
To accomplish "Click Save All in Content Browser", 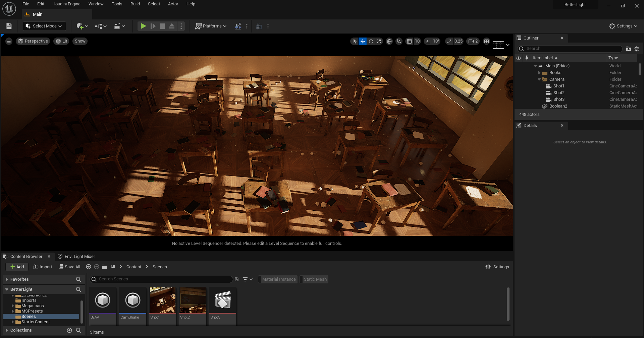I will (70, 267).
